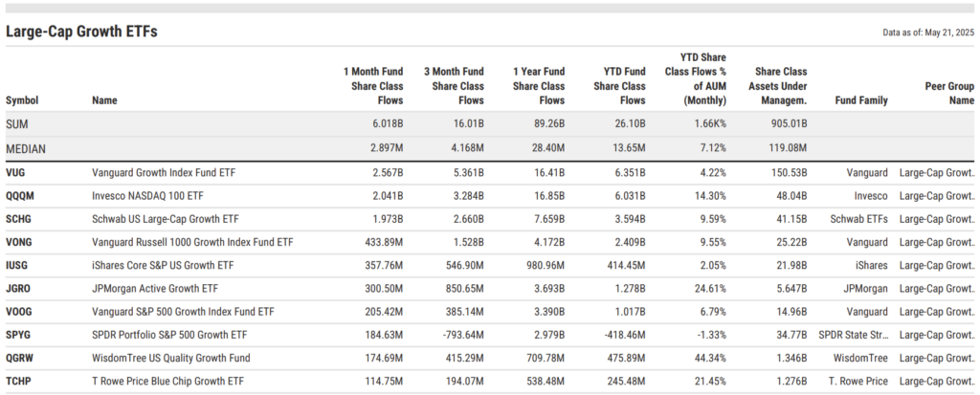Click QGRW's 44.34% YTD flows percent

pyautogui.click(x=711, y=358)
